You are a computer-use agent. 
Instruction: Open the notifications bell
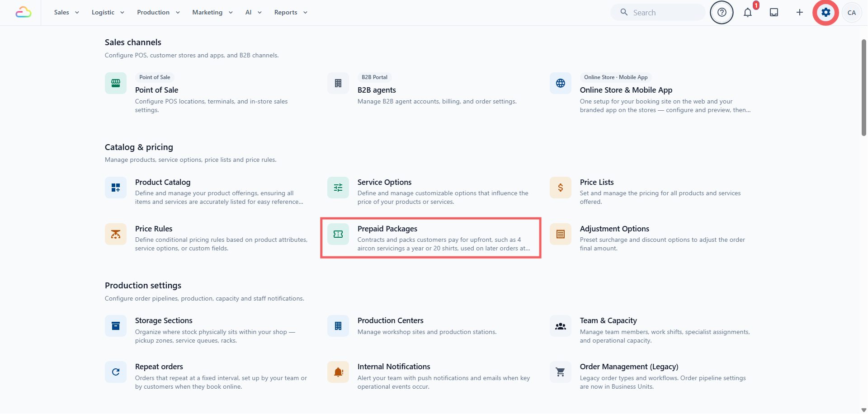coord(748,13)
